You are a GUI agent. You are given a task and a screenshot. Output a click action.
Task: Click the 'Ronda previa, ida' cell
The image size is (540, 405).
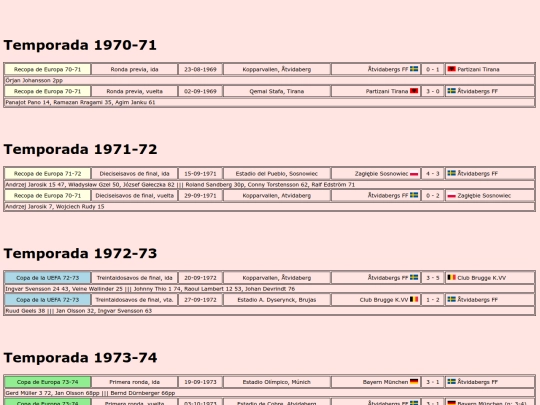[134, 69]
